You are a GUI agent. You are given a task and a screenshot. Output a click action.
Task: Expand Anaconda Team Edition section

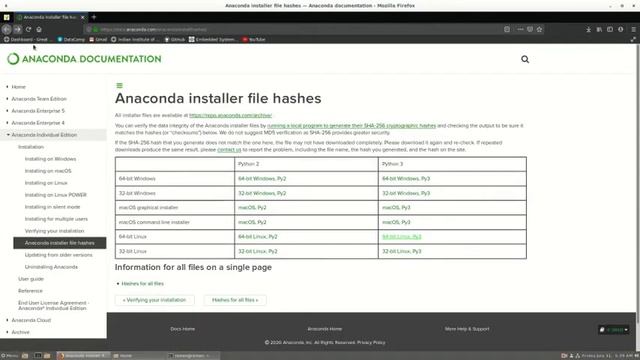click(x=39, y=99)
